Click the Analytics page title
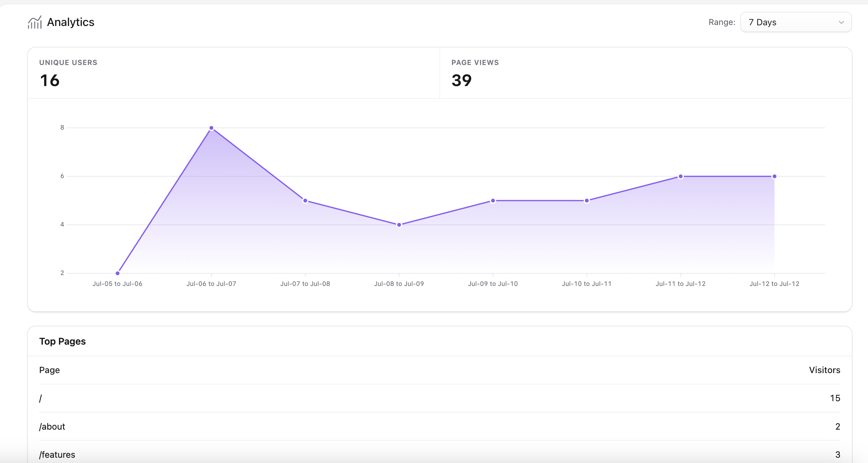This screenshot has width=868, height=463. 71,22
